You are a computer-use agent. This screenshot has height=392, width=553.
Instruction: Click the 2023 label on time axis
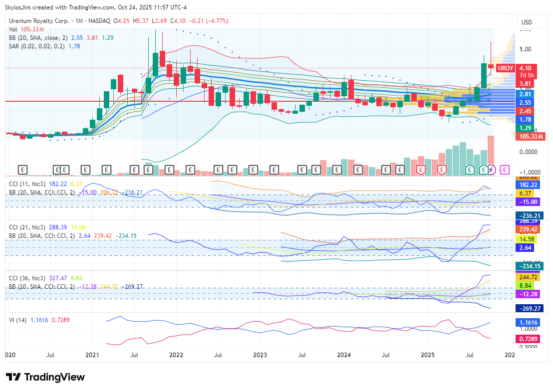tap(260, 355)
